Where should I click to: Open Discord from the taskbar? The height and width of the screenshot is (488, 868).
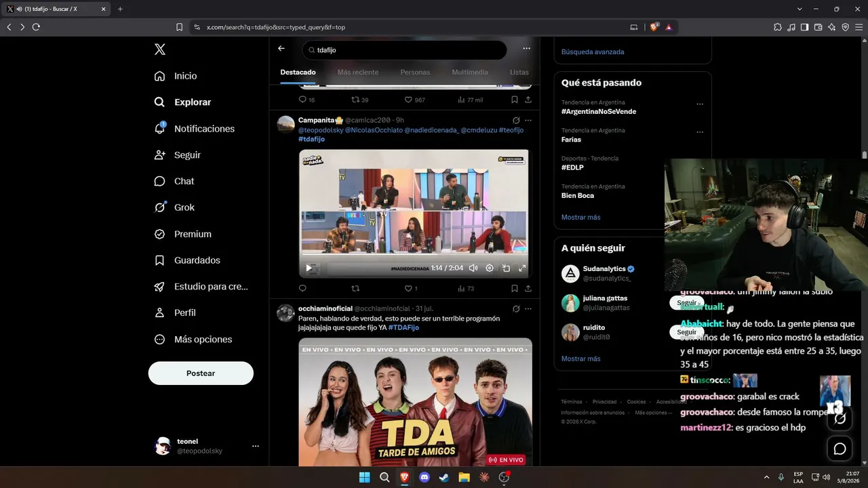(425, 477)
